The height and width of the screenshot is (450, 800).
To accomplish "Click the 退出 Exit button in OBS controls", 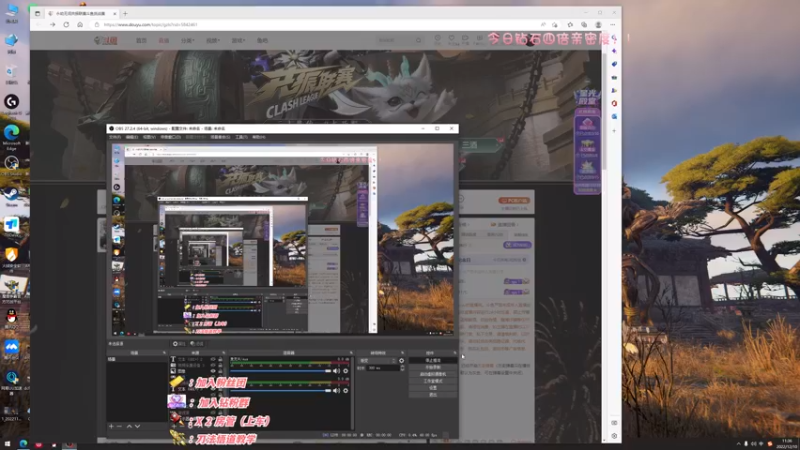I will coord(433,394).
